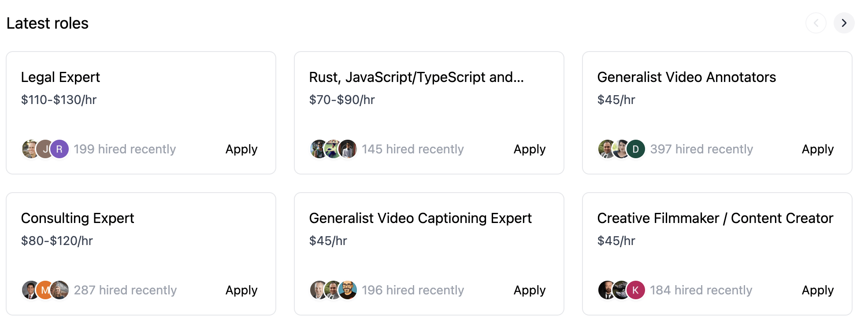Open Creative Filmmaker / Content Creator title
Image resolution: width=868 pixels, height=327 pixels.
pos(715,218)
